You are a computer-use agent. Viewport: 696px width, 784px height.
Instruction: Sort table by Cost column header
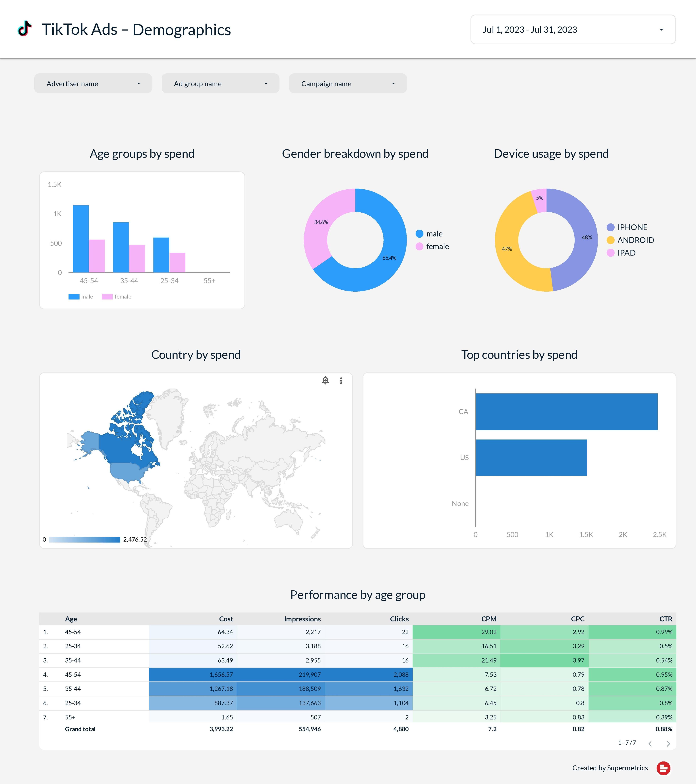coord(226,619)
